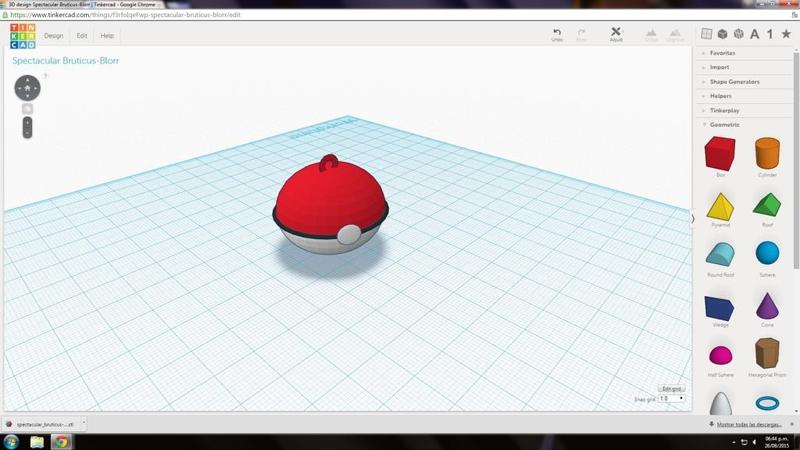The image size is (800, 450).
Task: Click the Group shapes icon
Action: click(x=651, y=33)
